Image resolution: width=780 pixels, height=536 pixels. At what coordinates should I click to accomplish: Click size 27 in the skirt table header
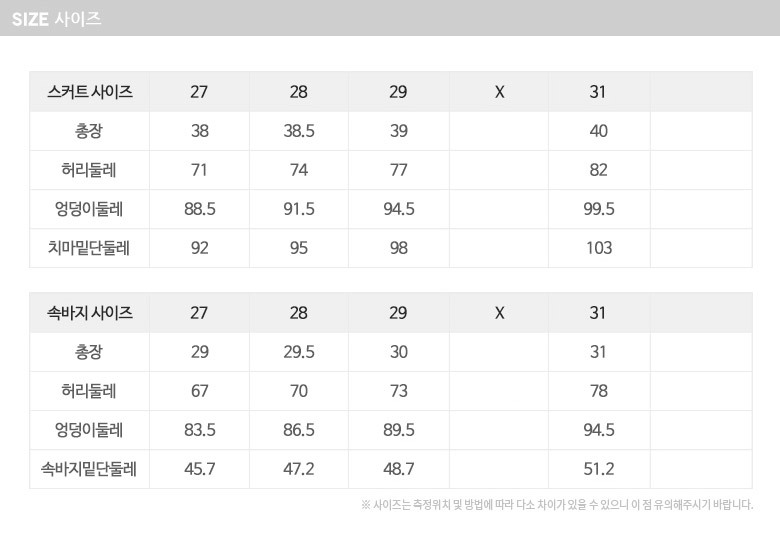point(199,92)
